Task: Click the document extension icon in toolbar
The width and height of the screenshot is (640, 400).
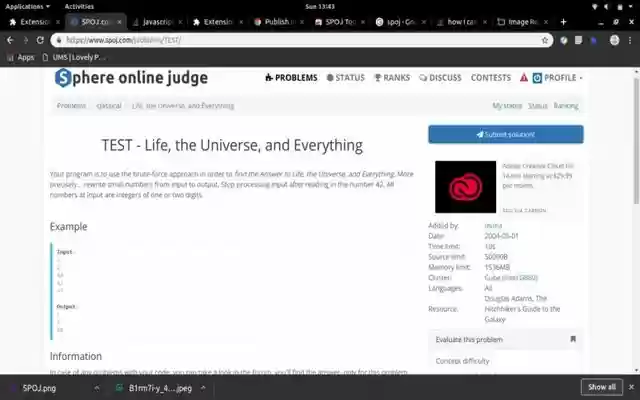Action: [578, 40]
